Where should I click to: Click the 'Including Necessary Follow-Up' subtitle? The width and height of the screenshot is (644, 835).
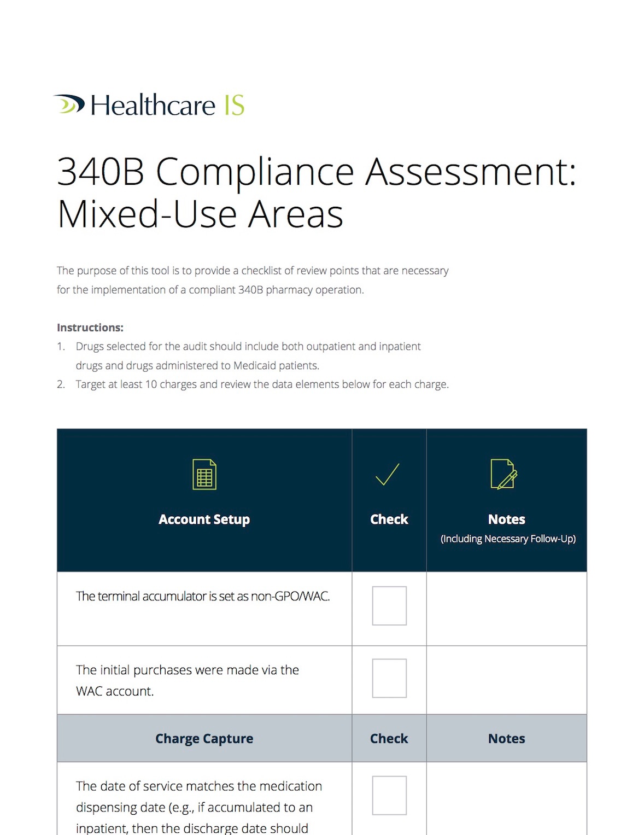(x=508, y=539)
